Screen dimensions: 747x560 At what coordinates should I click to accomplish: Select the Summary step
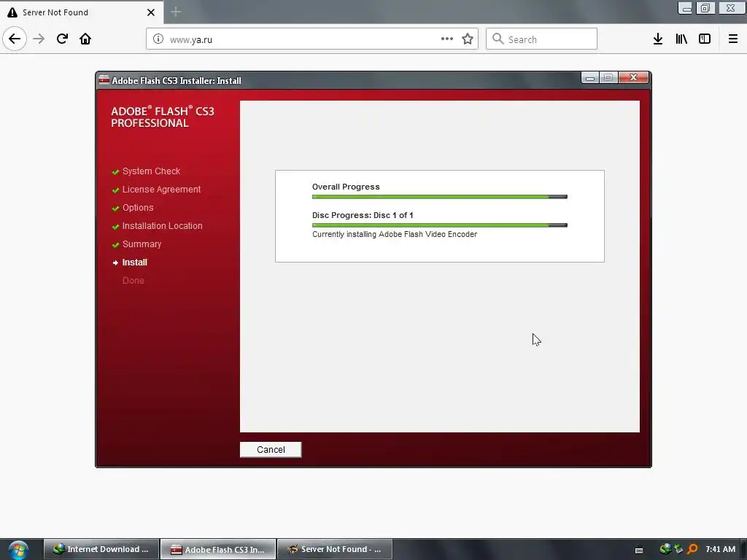point(142,244)
